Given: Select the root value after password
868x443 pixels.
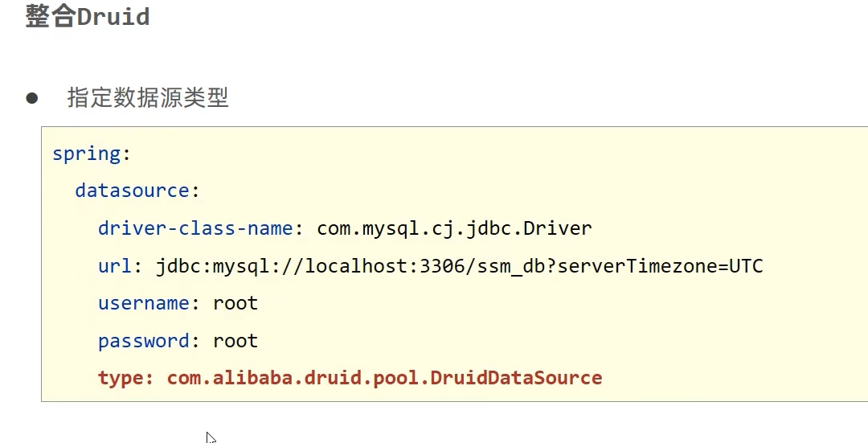Looking at the screenshot, I should click(x=235, y=341).
